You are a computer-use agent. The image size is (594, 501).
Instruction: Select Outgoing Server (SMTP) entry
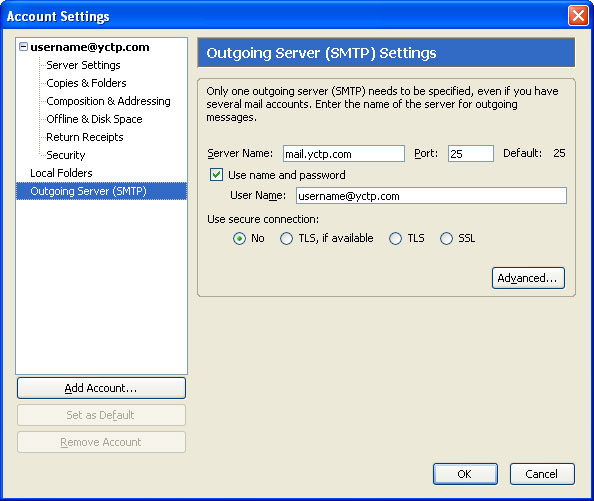(x=102, y=191)
